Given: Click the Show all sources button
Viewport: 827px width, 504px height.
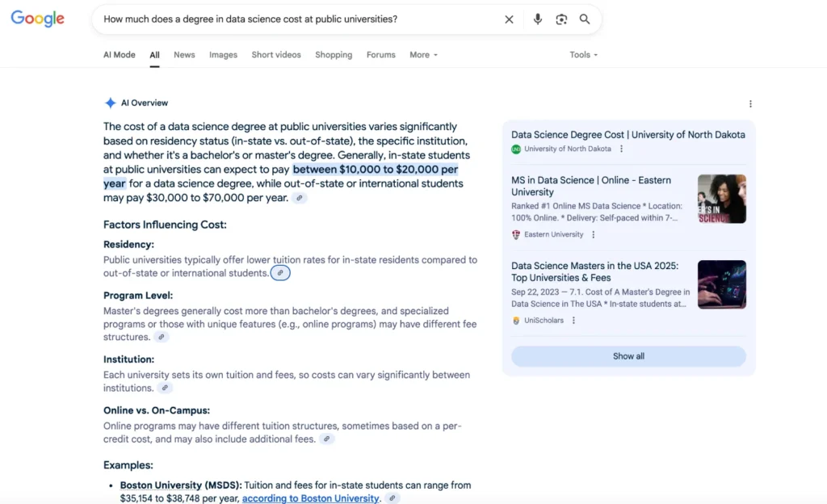Looking at the screenshot, I should [628, 356].
